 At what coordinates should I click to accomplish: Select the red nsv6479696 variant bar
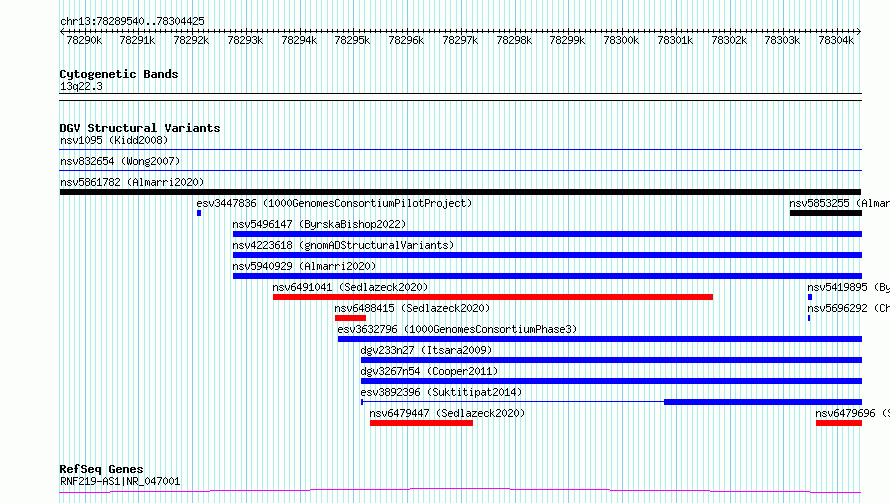click(839, 423)
